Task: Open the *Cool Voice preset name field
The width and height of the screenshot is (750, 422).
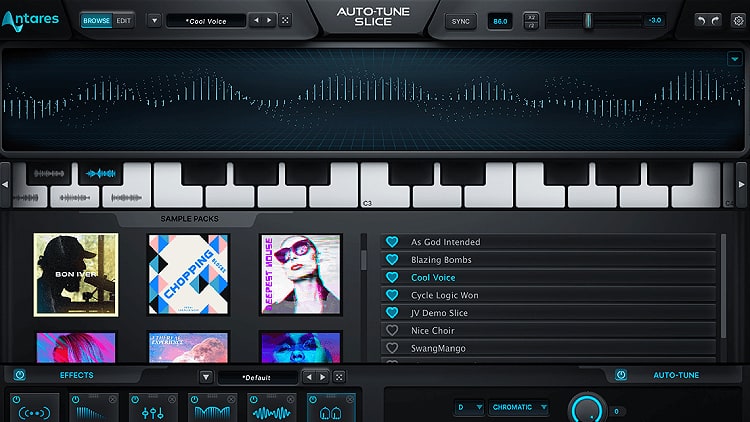Action: point(206,21)
